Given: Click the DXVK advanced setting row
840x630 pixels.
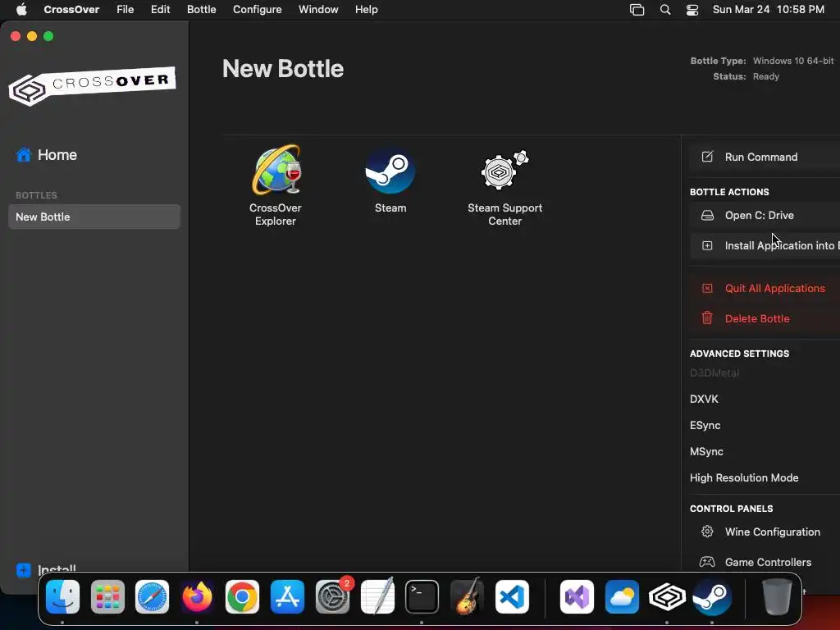Looking at the screenshot, I should (x=765, y=399).
